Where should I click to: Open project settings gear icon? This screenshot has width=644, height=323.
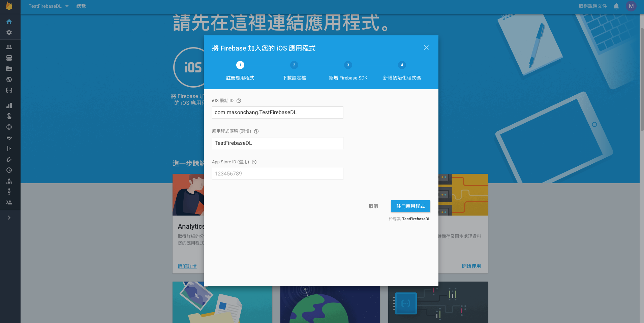(x=9, y=32)
